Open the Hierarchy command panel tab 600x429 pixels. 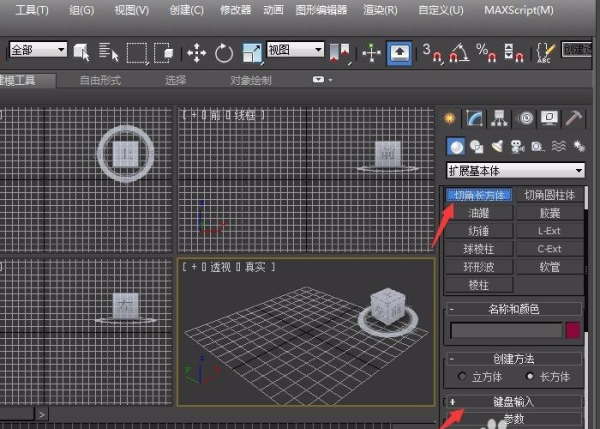click(x=499, y=118)
